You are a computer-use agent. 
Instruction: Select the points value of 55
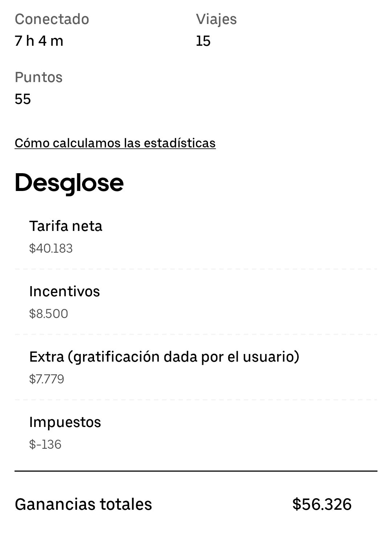23,99
